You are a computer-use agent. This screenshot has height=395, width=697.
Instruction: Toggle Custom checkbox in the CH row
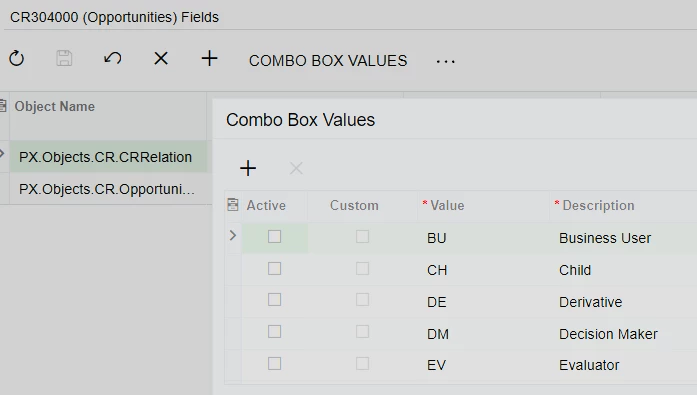tap(362, 268)
